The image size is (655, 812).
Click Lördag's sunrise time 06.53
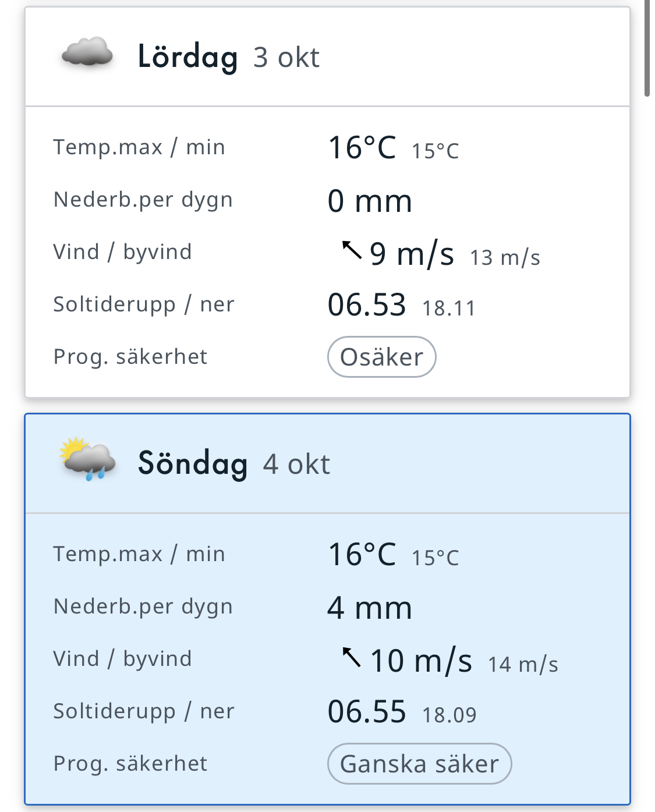366,305
